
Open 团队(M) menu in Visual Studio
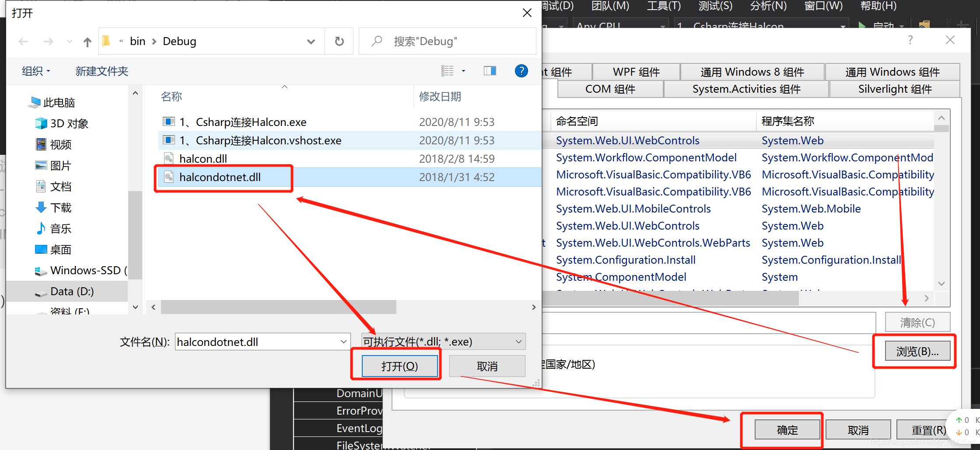(x=610, y=6)
